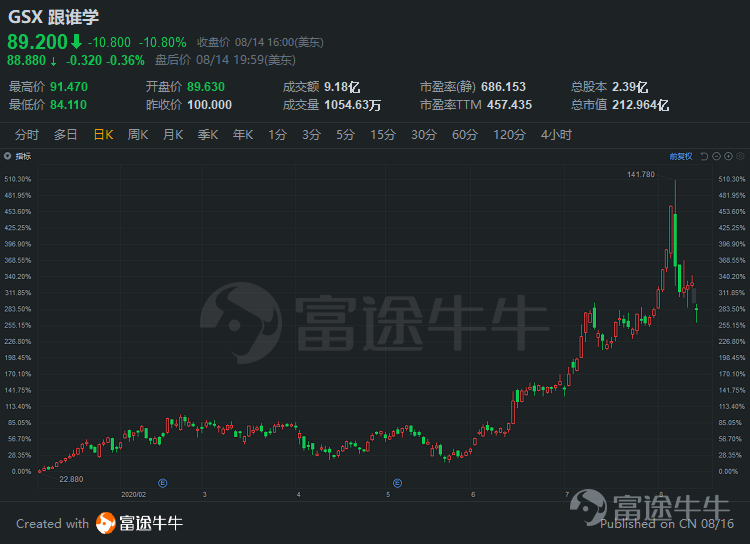Click the 成交量 value 1054.63万
This screenshot has width=750, height=544.
[353, 105]
